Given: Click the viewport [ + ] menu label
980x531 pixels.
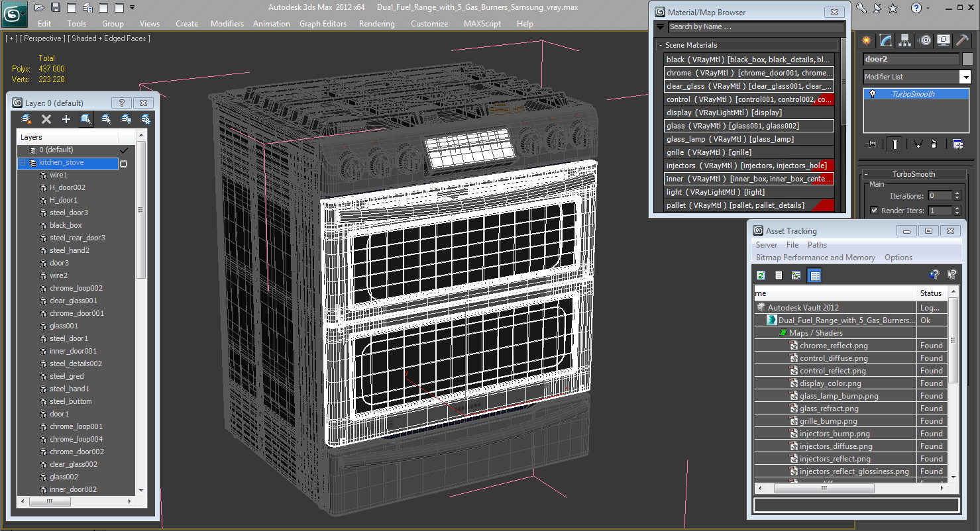Looking at the screenshot, I should tap(11, 38).
